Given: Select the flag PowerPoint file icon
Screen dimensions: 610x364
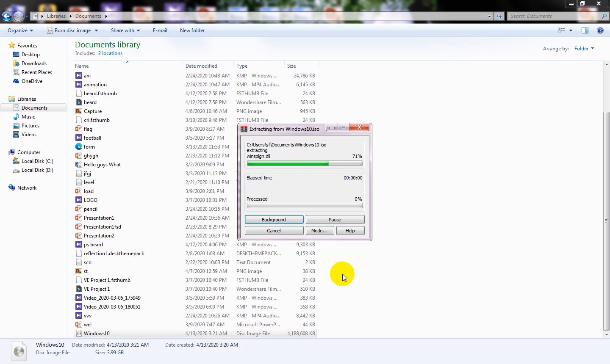Looking at the screenshot, I should coord(79,129).
